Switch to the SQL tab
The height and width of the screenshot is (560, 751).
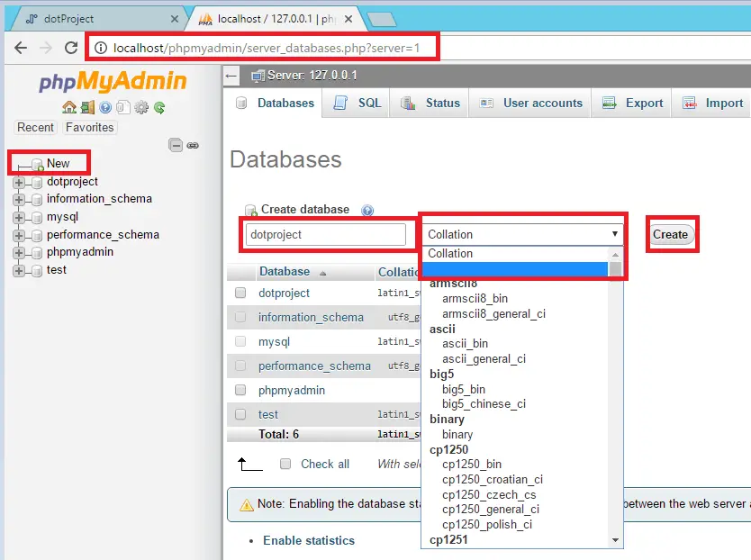click(x=357, y=103)
